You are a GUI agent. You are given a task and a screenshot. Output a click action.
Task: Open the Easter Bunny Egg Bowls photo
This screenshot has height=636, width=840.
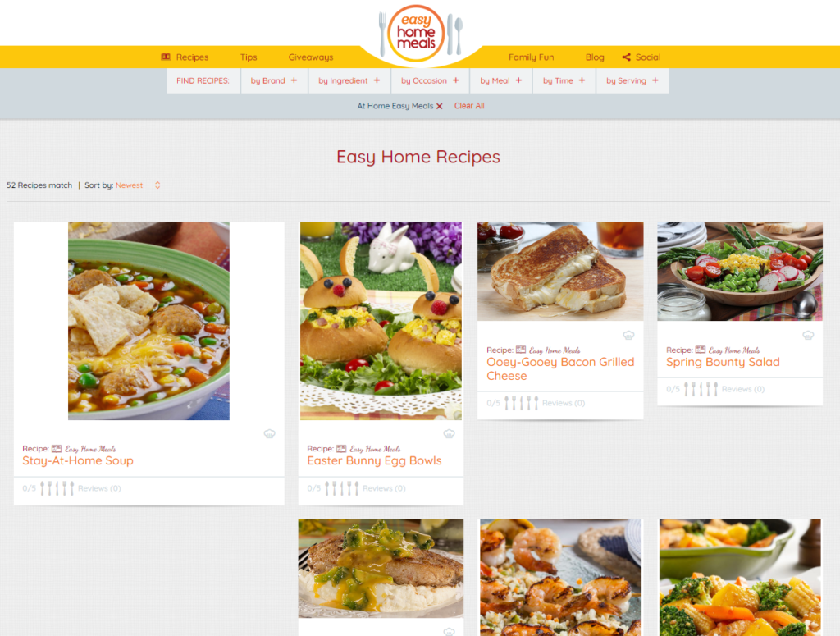pyautogui.click(x=381, y=320)
